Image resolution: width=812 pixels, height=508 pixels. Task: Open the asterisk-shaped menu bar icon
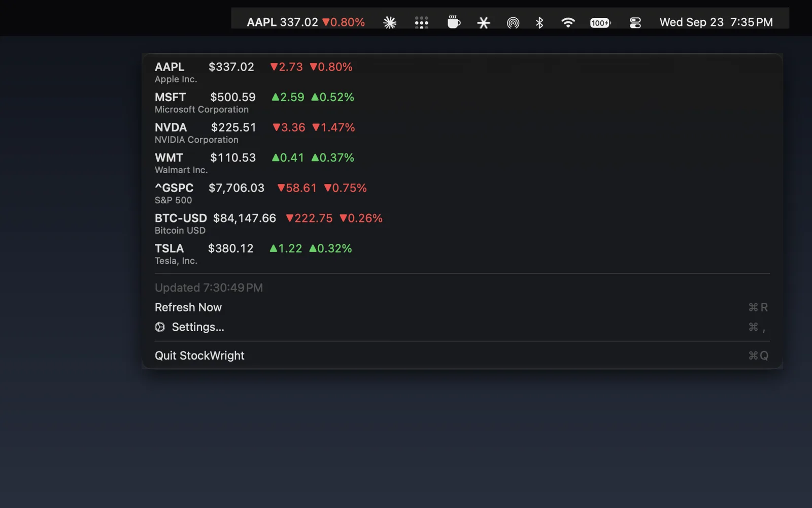[x=484, y=22]
